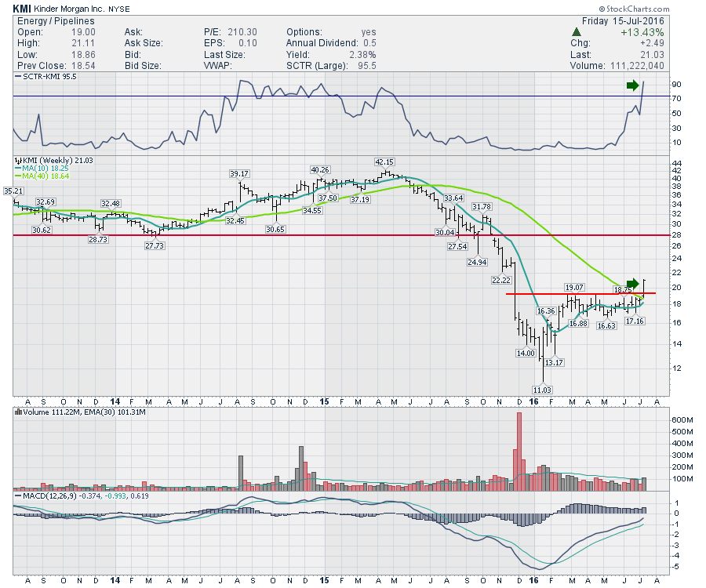The width and height of the screenshot is (706, 588).
Task: Click the MACD(12,26,9) indicator legend
Action: coord(82,496)
